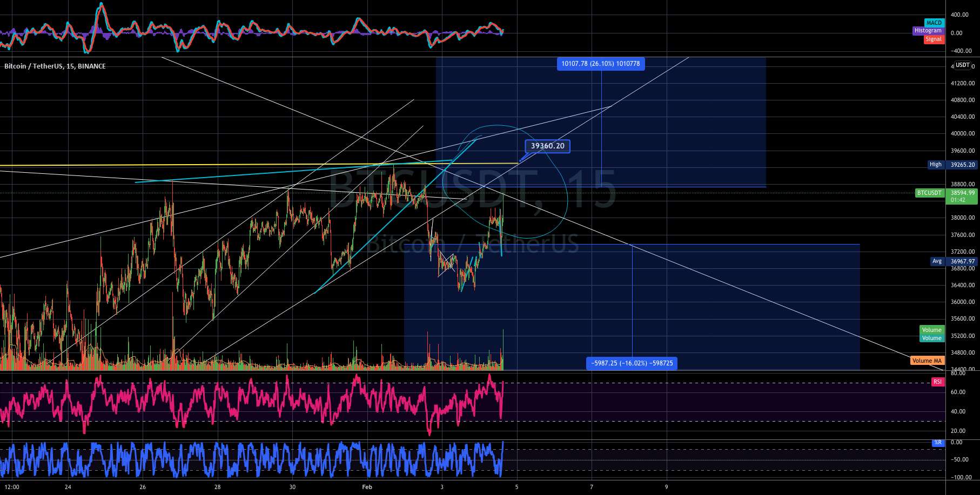Select the 10107.78 (26.10%) long position label
This screenshot has height=495, width=980.
click(x=600, y=64)
